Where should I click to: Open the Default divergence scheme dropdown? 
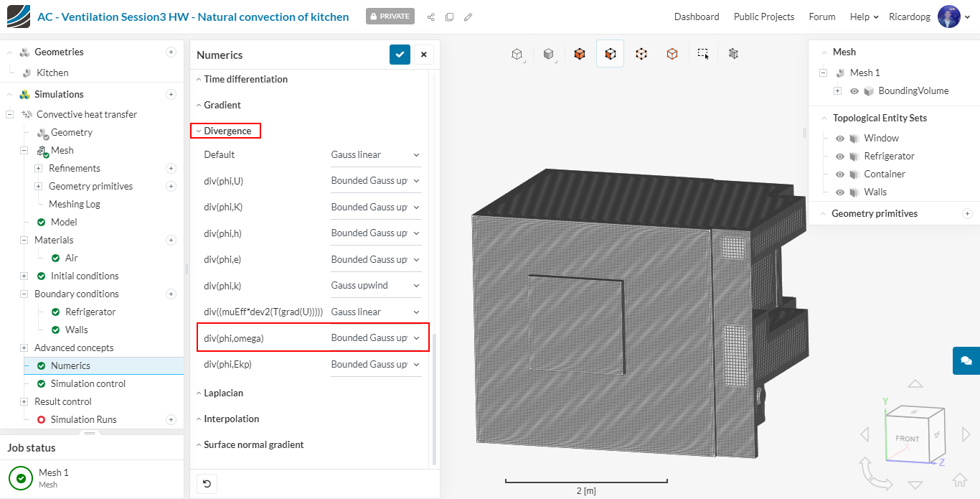tap(375, 154)
